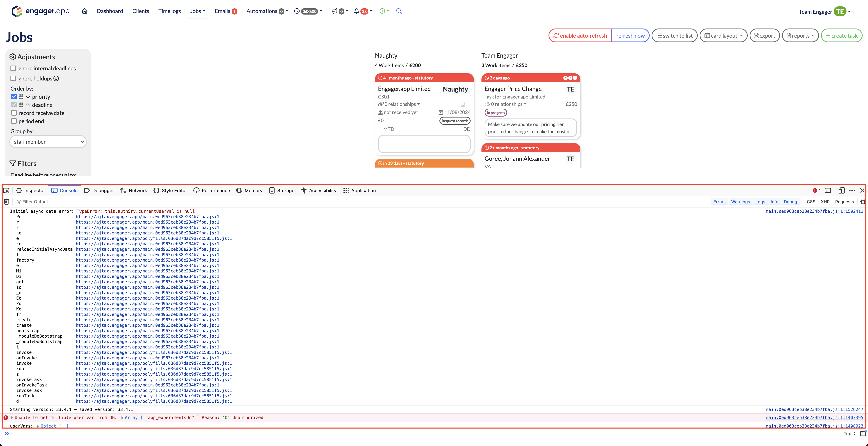868x446 pixels.
Task: Click the ignore holdups info icon
Action: point(56,79)
